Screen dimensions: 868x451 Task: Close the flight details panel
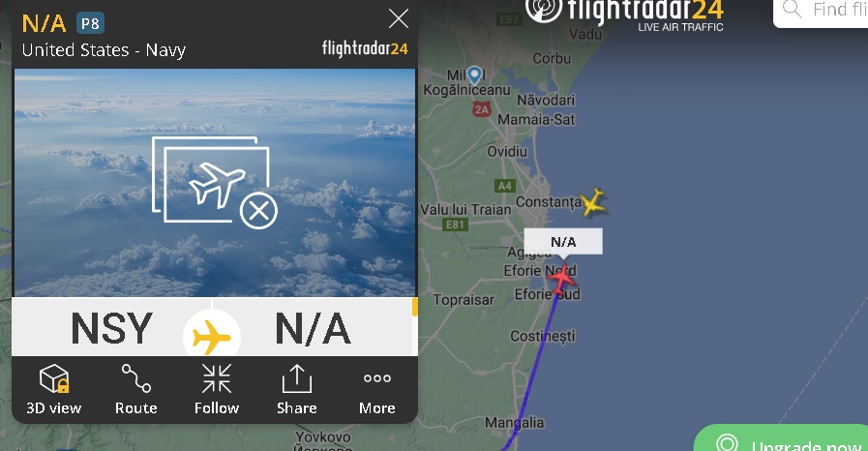[x=399, y=18]
